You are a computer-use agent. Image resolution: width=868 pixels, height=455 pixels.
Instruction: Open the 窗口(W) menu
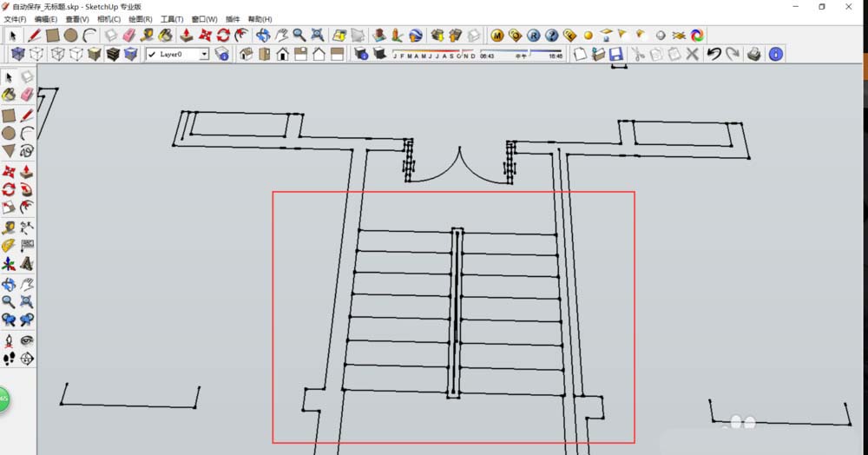click(204, 19)
